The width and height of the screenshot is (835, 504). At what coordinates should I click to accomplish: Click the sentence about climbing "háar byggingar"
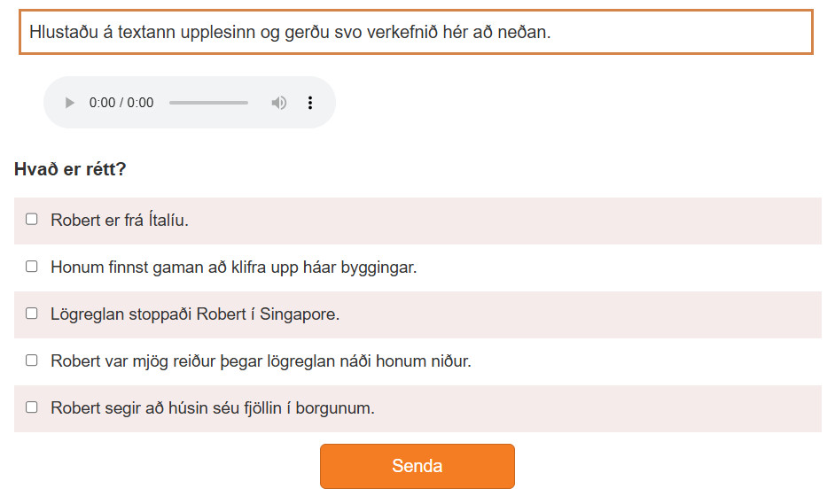[233, 268]
